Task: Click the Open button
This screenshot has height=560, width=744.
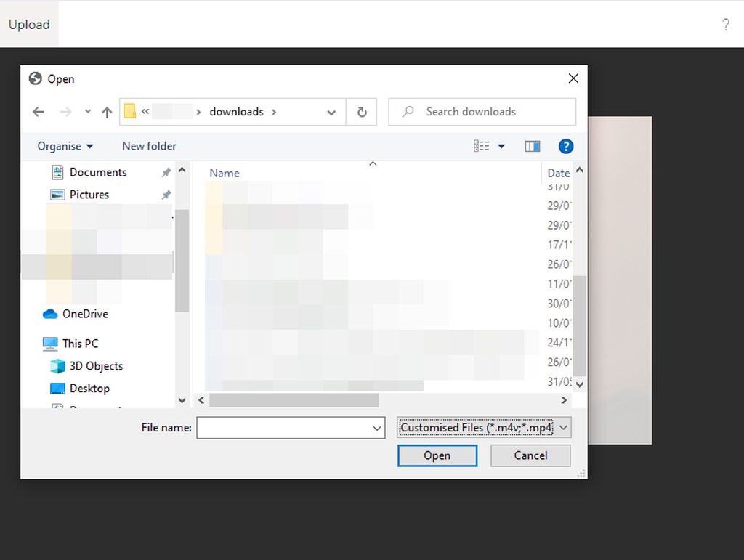Action: [437, 455]
